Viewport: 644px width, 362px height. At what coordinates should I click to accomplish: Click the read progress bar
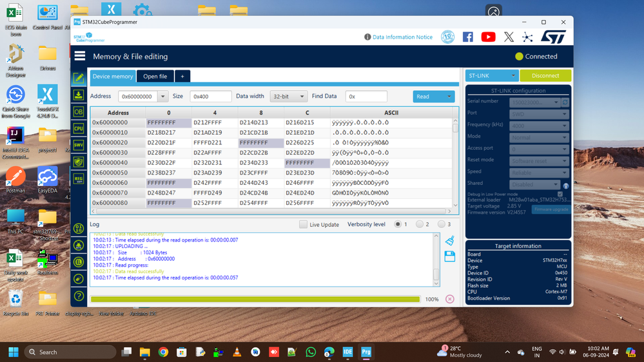pos(255,300)
